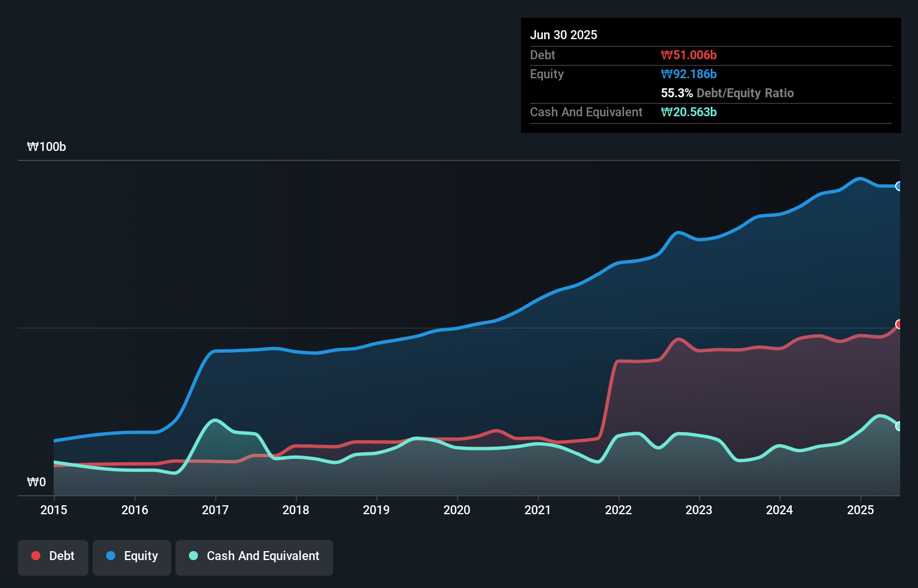Click the ₩100b gridline label
The width and height of the screenshot is (918, 588).
click(x=47, y=146)
